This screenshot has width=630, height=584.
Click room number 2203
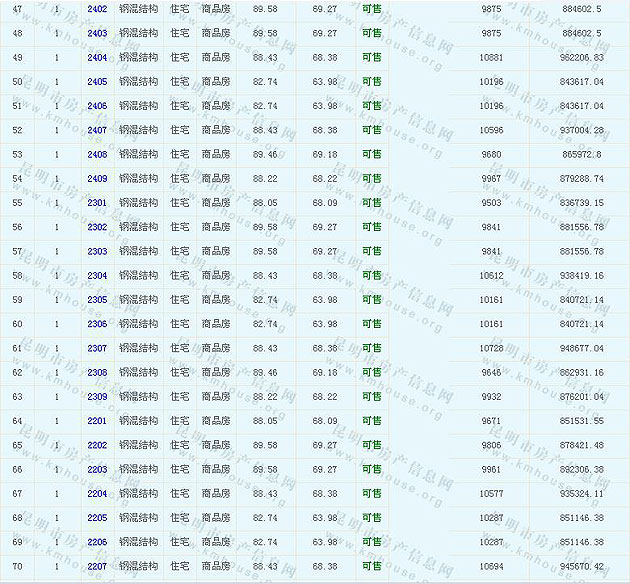[x=97, y=469]
